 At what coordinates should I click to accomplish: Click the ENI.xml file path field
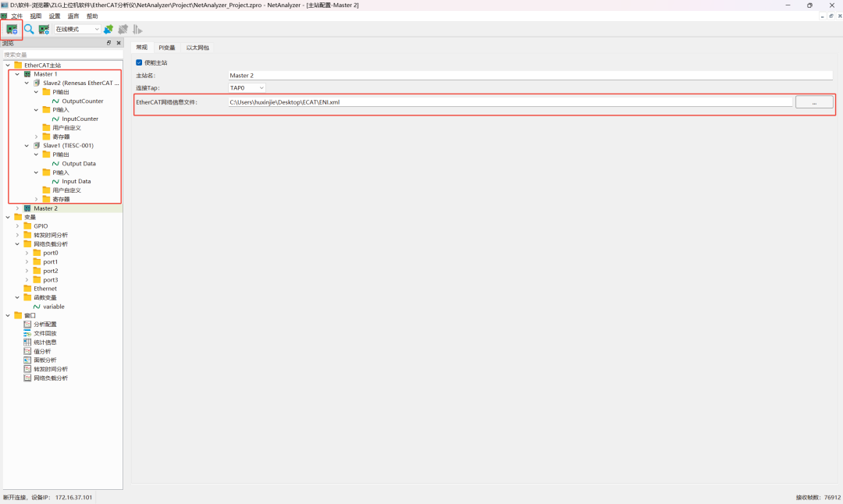click(x=510, y=102)
